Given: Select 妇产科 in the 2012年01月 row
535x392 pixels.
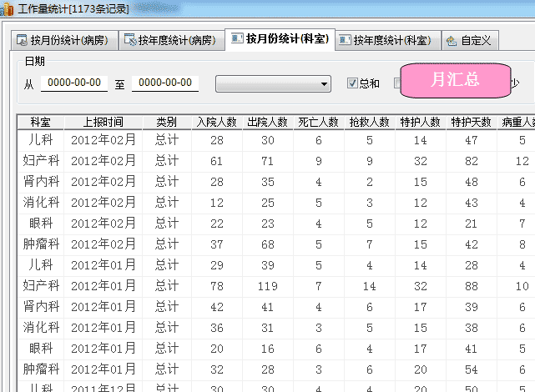Looking at the screenshot, I should click(41, 285).
